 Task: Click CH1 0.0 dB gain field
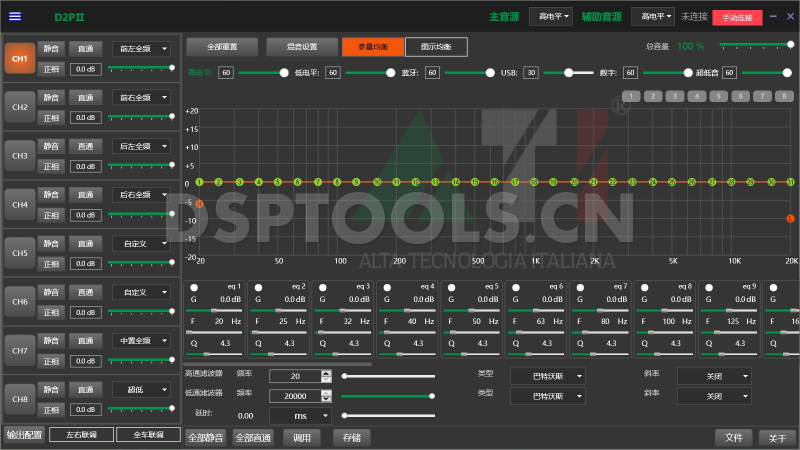[x=85, y=69]
